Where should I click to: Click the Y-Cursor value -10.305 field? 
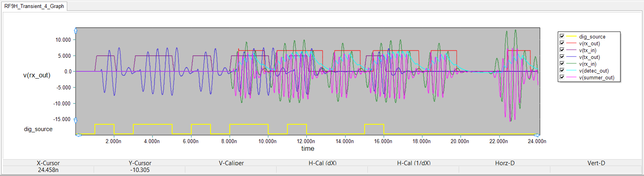click(140, 170)
